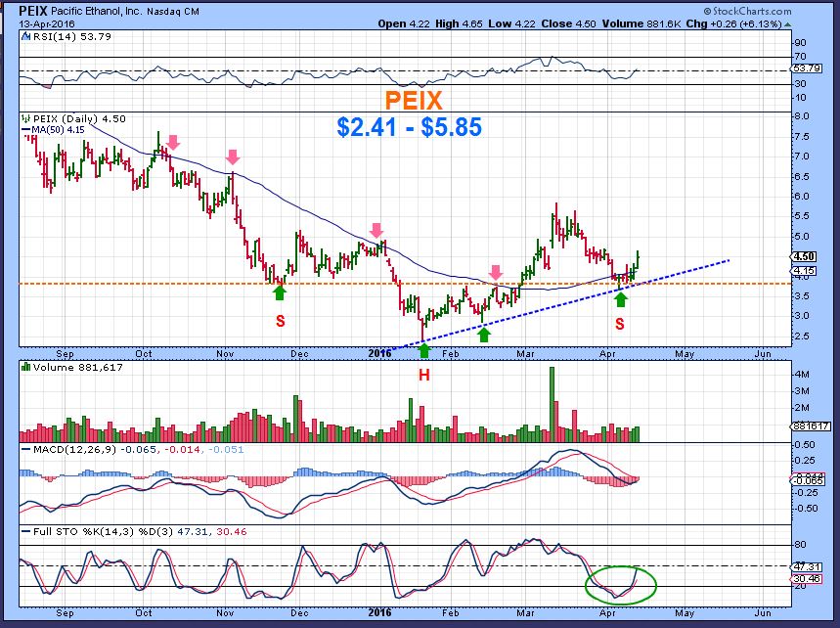Click the tallest March volume bar
The height and width of the screenshot is (628, 840).
552,404
